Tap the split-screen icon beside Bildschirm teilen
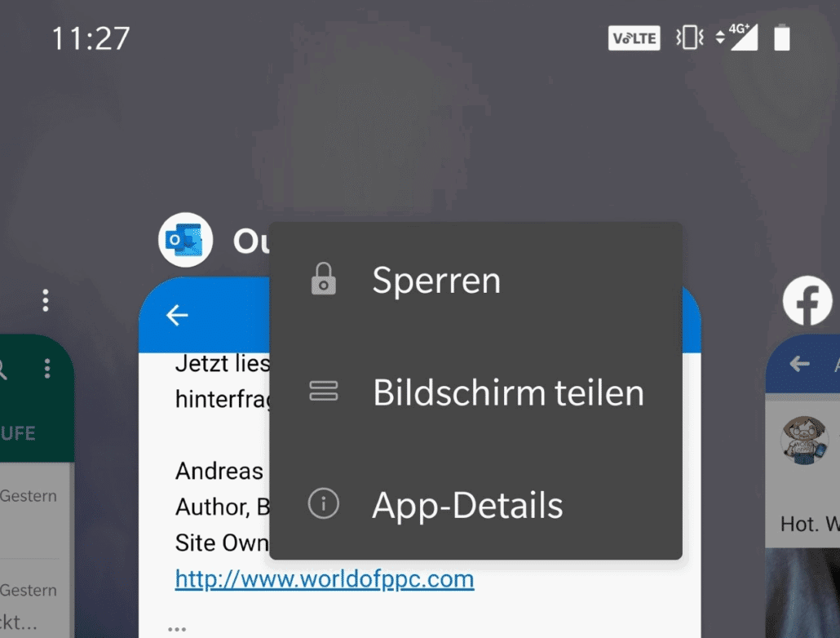The image size is (840, 638). pyautogui.click(x=324, y=391)
